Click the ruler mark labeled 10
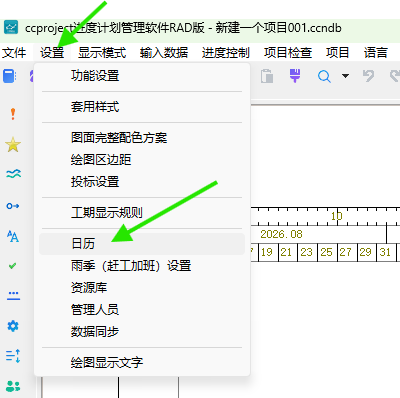 337,216
